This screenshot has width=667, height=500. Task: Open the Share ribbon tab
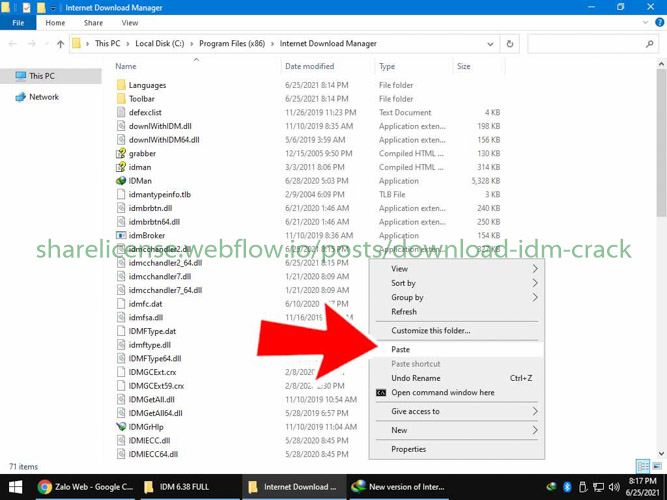[x=93, y=23]
